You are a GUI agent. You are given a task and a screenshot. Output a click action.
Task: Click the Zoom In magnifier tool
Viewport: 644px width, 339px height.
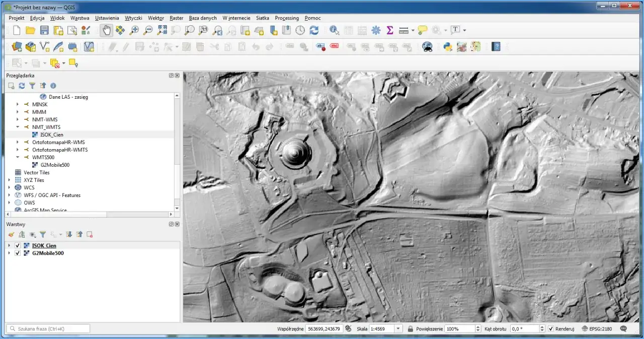click(134, 30)
